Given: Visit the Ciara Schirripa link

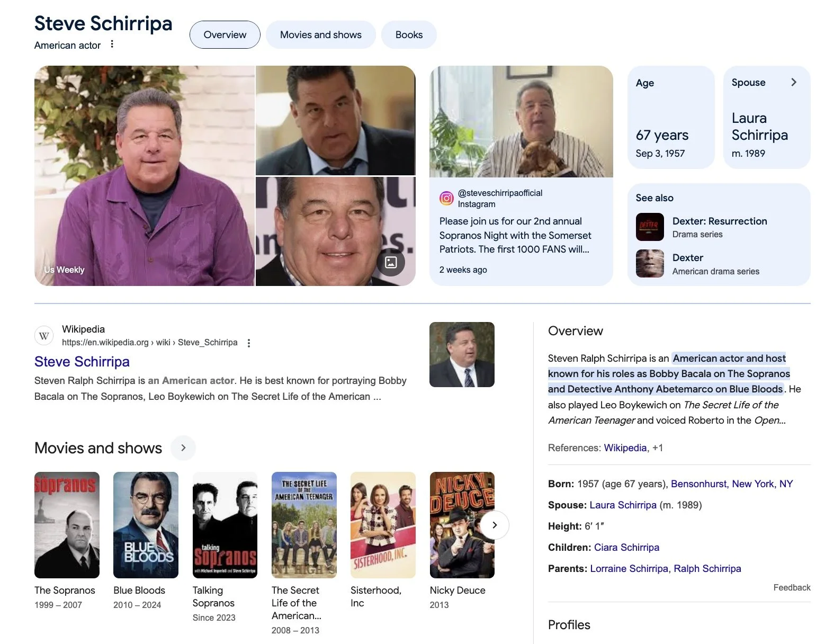Looking at the screenshot, I should (626, 547).
